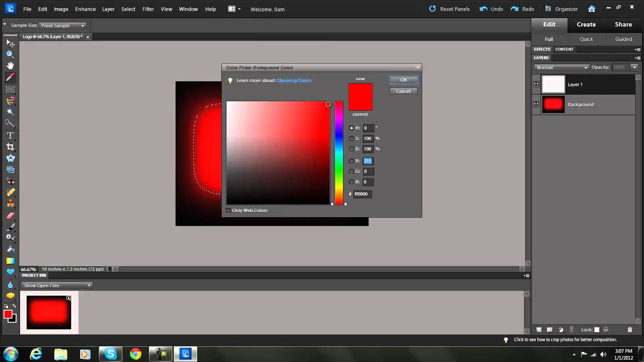Select the H hue radio button
This screenshot has height=362, width=644.
pyautogui.click(x=352, y=128)
